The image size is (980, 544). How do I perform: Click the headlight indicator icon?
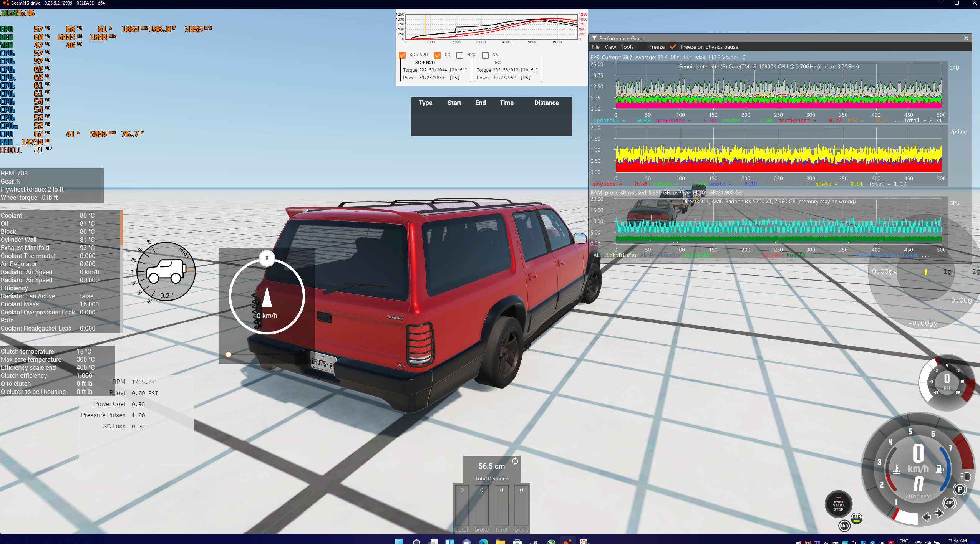click(965, 476)
